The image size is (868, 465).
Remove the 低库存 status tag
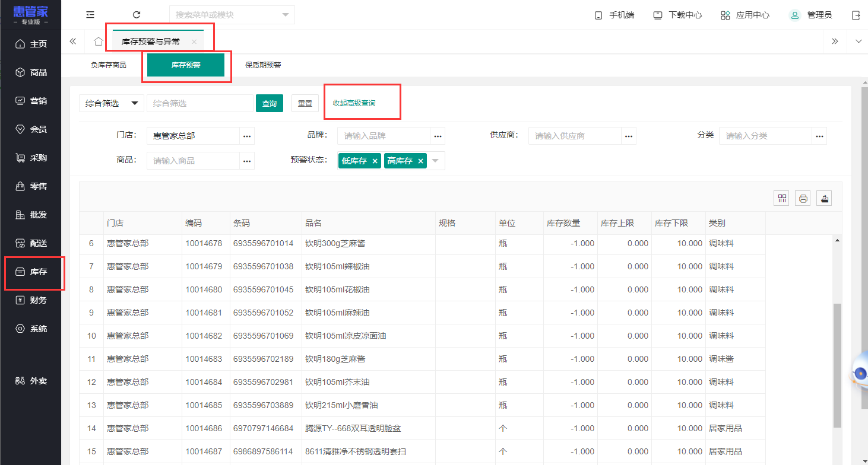pyautogui.click(x=375, y=161)
